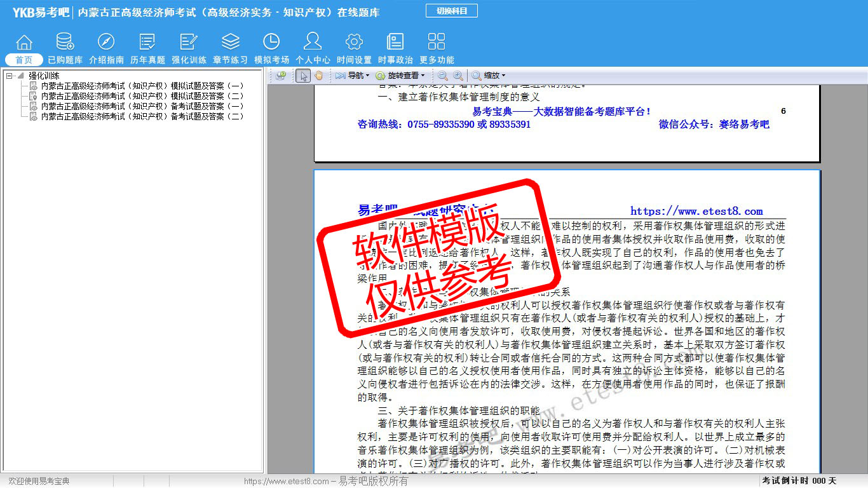Click the page number 6

click(783, 111)
